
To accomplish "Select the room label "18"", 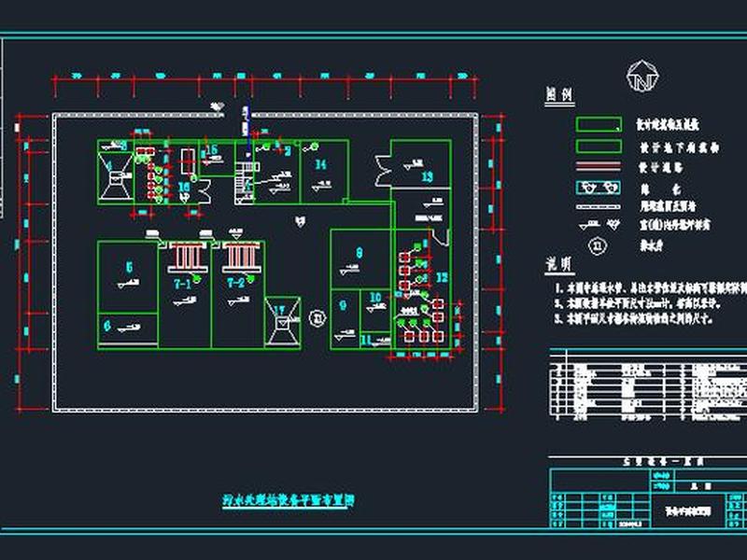I will 184,188.
